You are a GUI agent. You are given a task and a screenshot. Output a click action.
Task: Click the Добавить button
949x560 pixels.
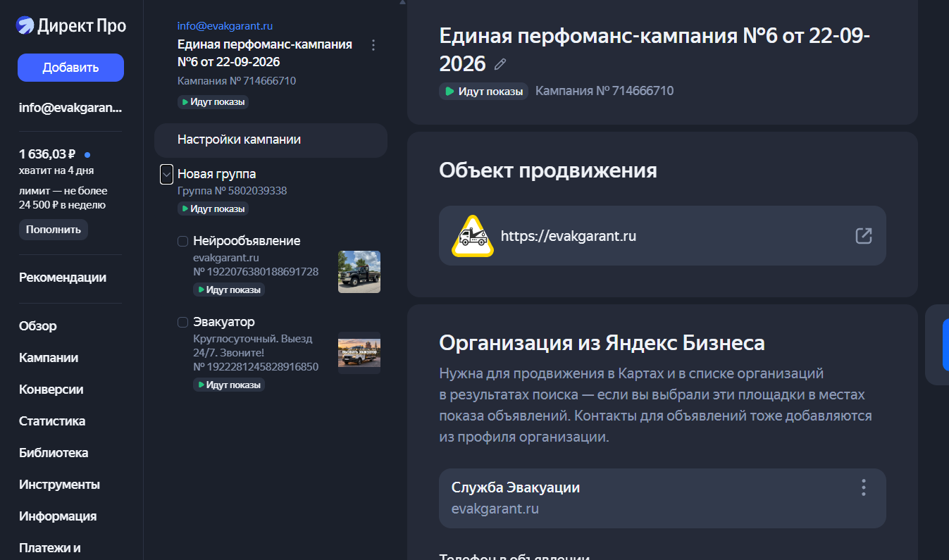pyautogui.click(x=70, y=68)
